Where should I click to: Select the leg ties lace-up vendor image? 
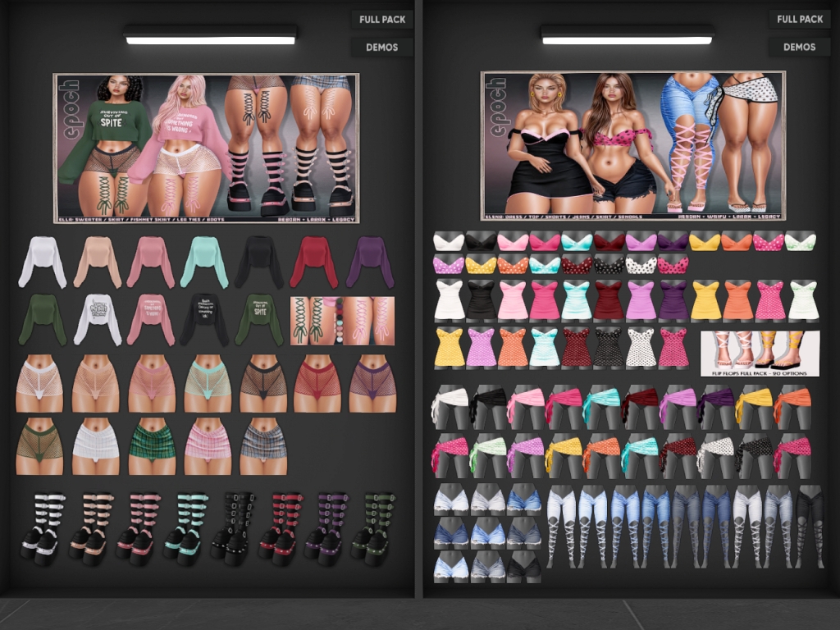pos(342,321)
